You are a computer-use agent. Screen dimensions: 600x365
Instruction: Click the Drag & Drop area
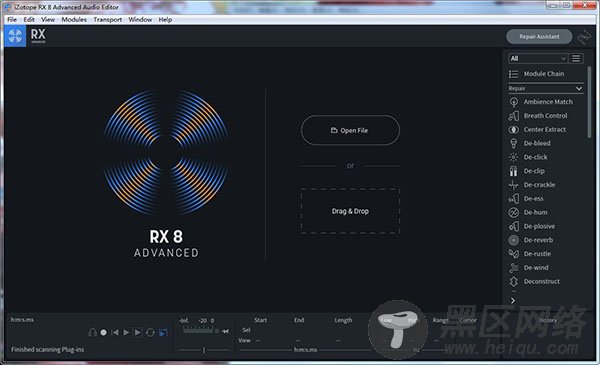(x=350, y=211)
